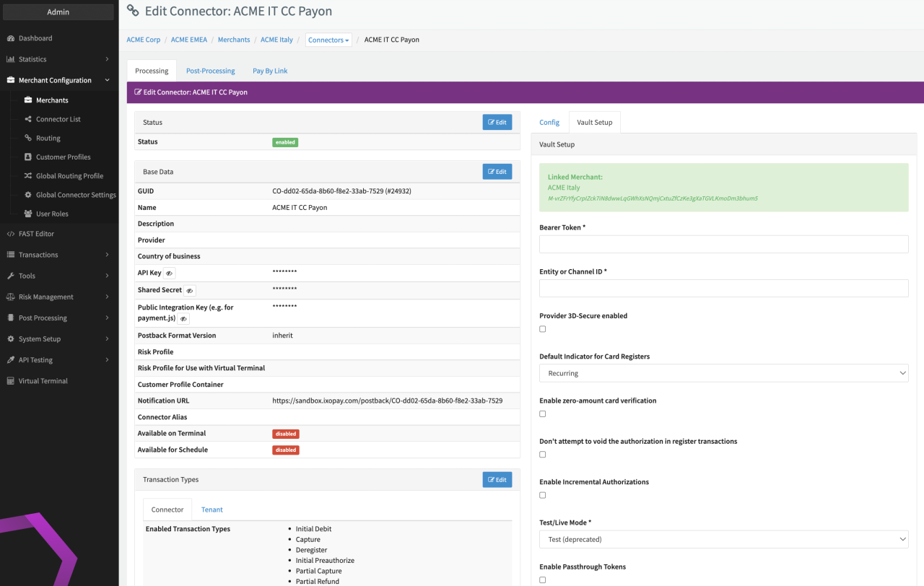Click the FAST Editor code icon

(x=11, y=234)
